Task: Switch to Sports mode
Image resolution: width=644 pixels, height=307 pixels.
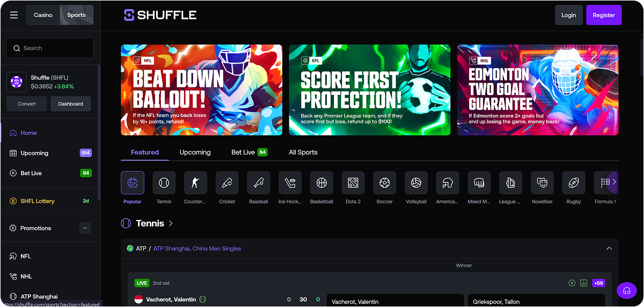Action: [76, 15]
